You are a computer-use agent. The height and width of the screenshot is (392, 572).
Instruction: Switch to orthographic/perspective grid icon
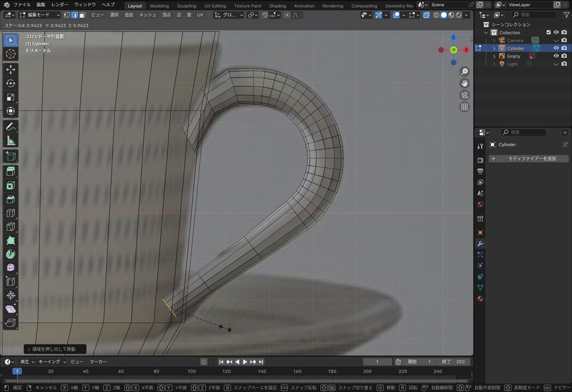[x=464, y=107]
